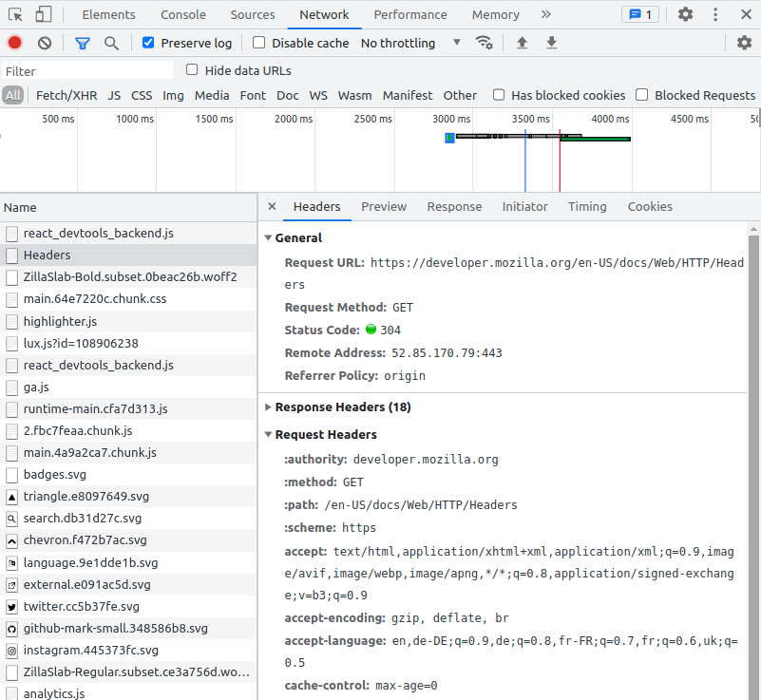Open the Response tab of request
761x700 pixels.
(x=454, y=207)
